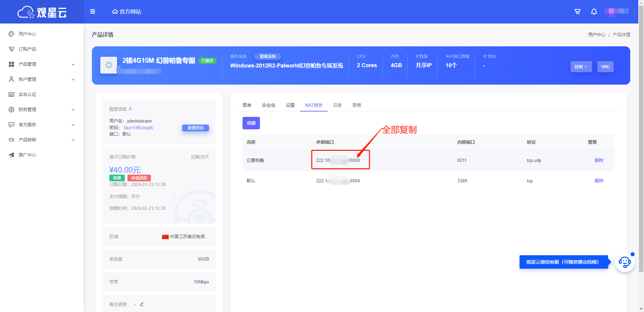
Task: Click the green 续费 button
Action: coord(117,178)
